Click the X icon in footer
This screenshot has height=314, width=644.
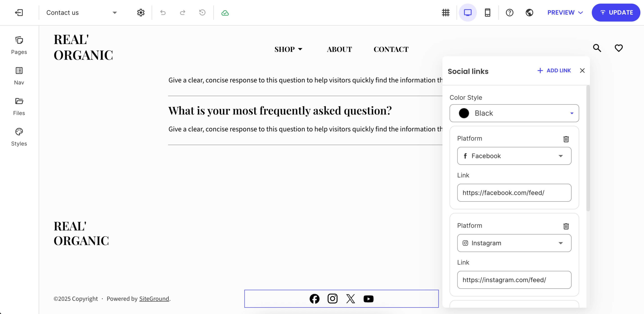point(350,299)
